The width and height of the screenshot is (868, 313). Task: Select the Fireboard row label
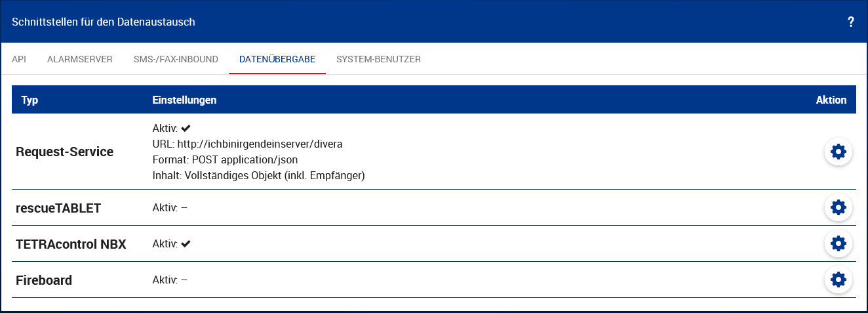coord(44,280)
